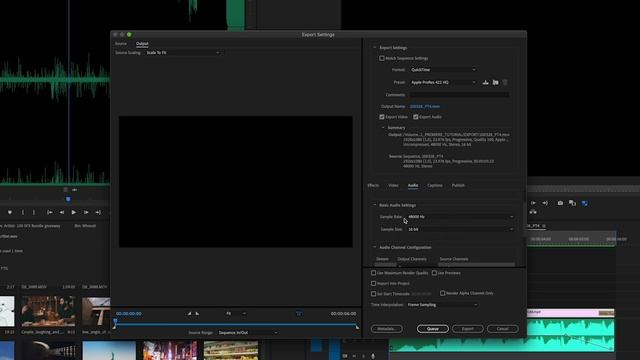Click the Import Preset icon
The width and height of the screenshot is (640, 360).
(495, 82)
